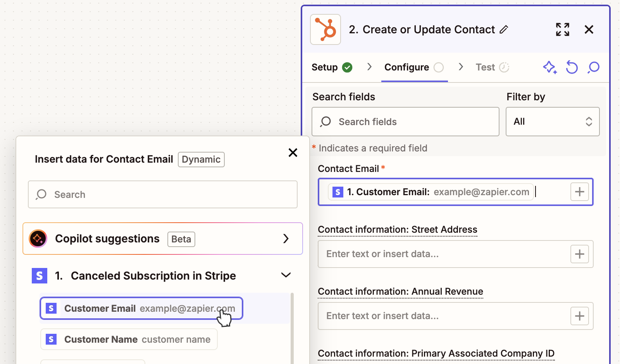Click the Copilot suggestions icon

click(38, 239)
